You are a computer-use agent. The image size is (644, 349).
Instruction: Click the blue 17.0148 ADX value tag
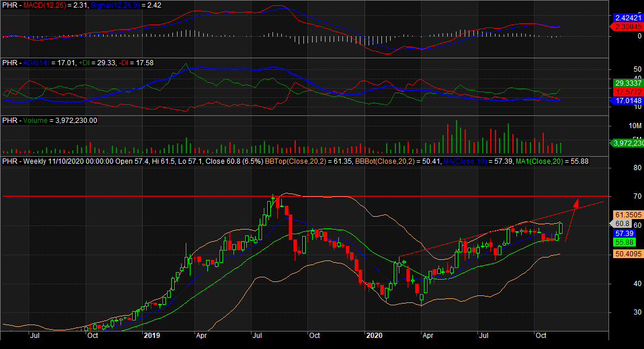coord(628,101)
